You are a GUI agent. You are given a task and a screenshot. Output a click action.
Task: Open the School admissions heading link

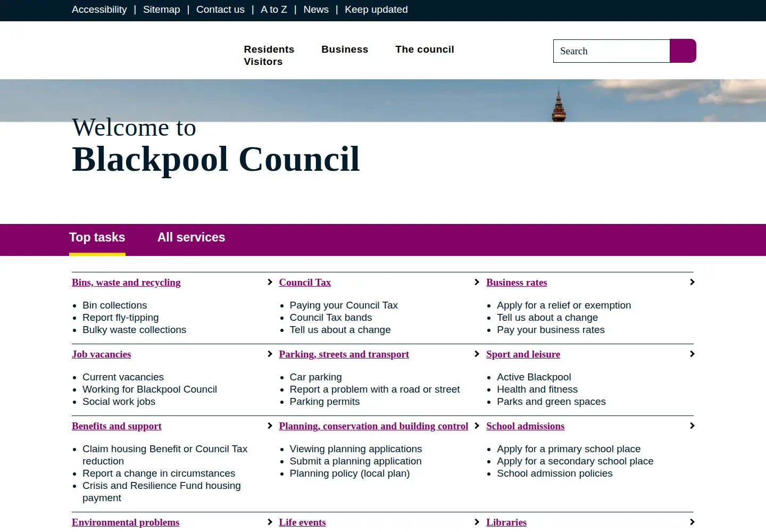click(525, 426)
